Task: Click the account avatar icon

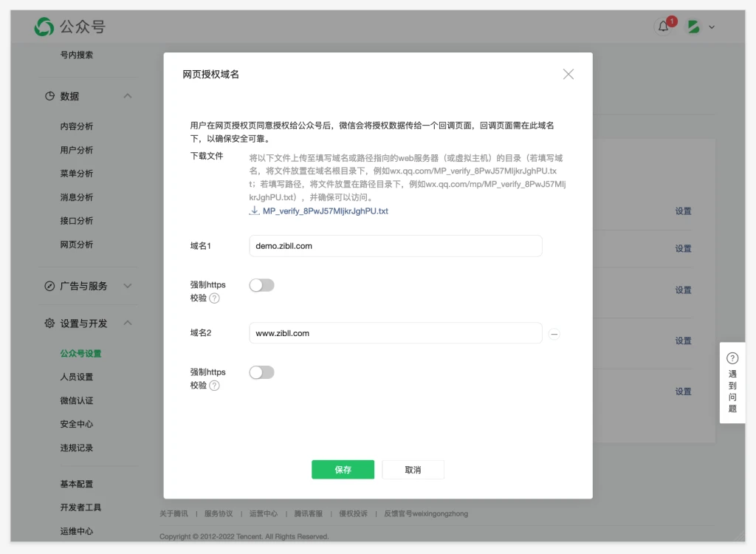Action: point(693,27)
